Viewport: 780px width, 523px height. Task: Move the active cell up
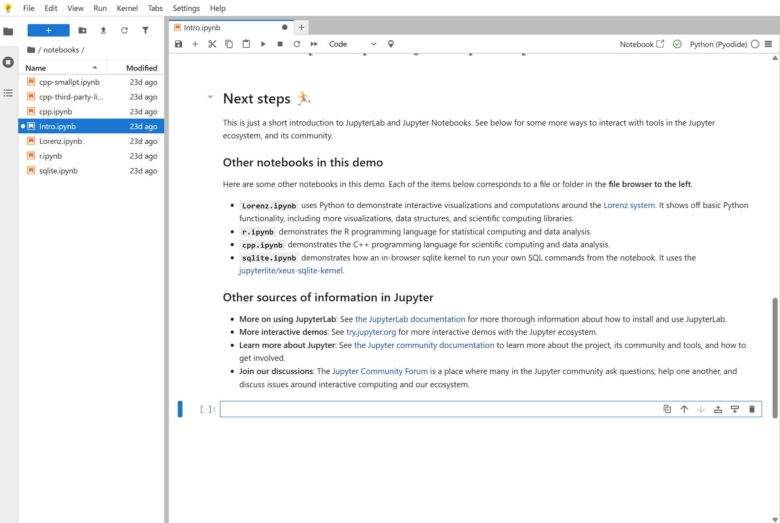click(x=684, y=409)
